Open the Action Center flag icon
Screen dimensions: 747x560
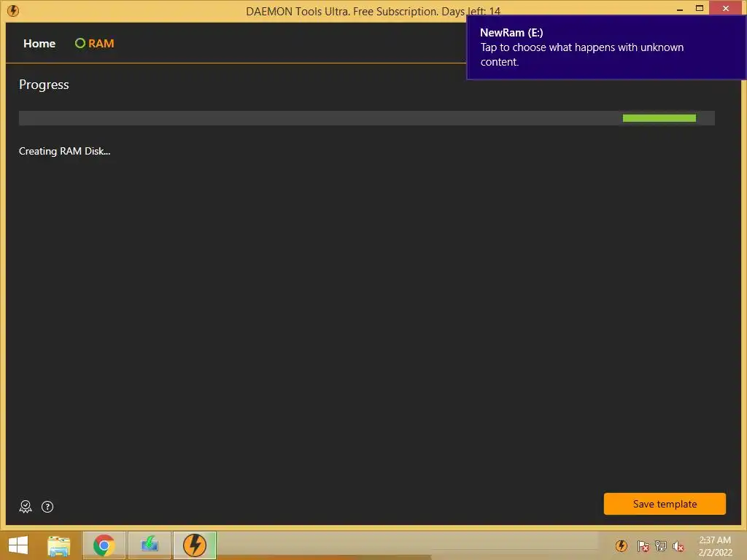(x=643, y=545)
